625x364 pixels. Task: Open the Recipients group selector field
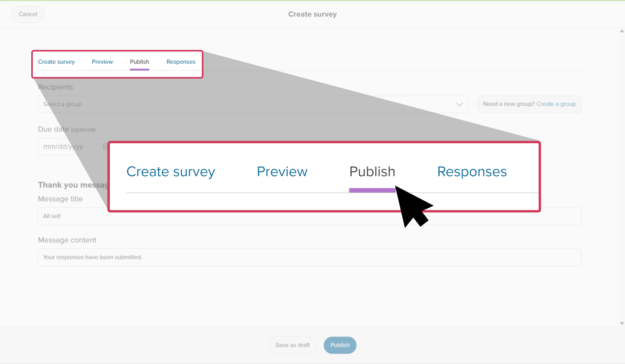coord(253,104)
